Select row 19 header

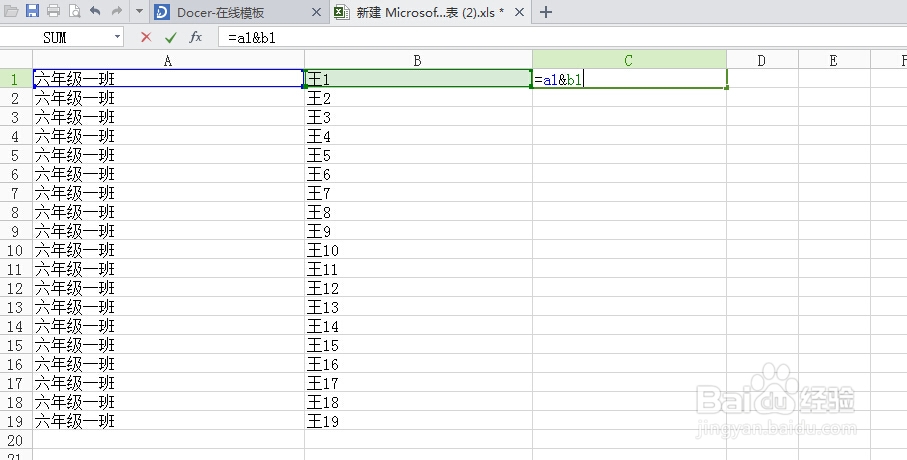coord(16,421)
